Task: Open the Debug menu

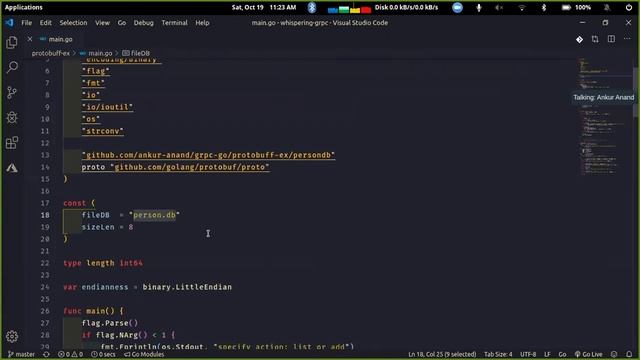Action: (144, 23)
